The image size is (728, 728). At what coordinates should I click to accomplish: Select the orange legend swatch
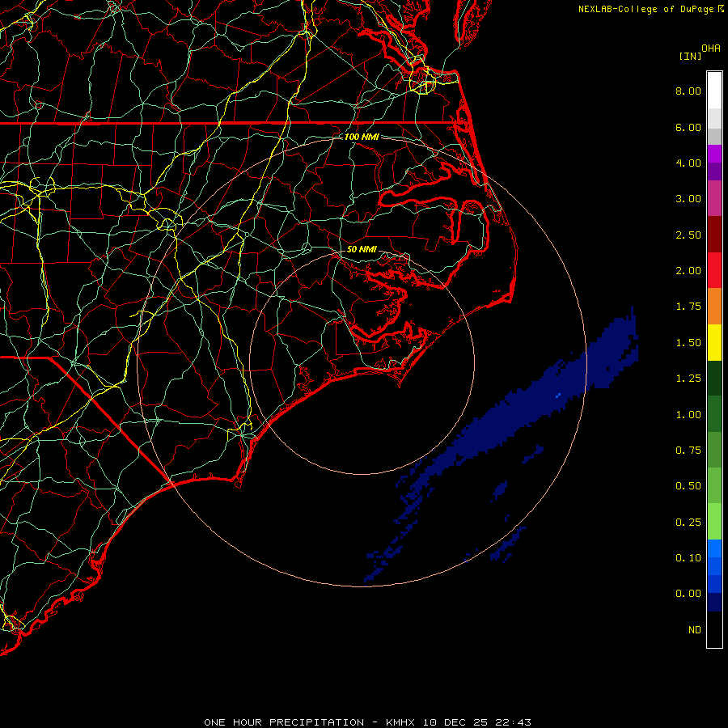click(714, 307)
